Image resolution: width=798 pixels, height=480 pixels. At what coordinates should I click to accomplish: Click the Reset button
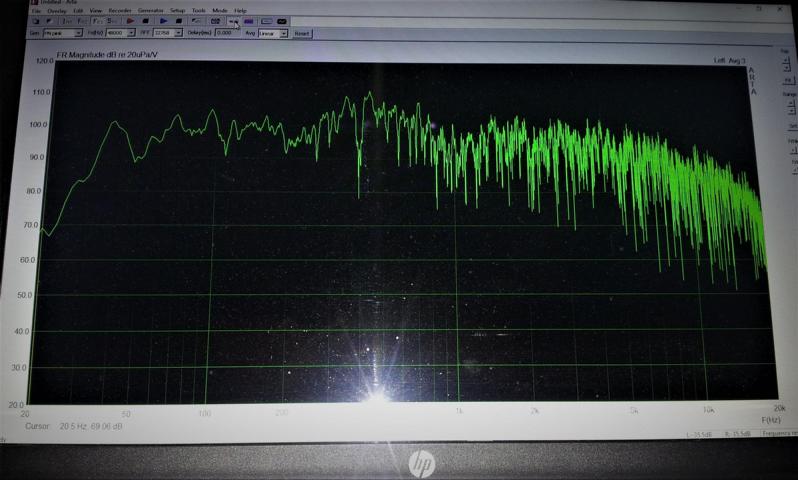coord(302,34)
